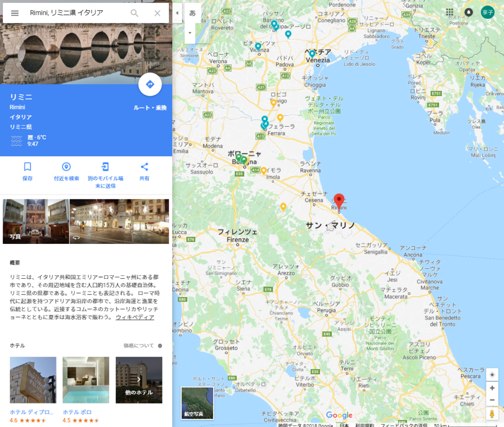Click the Rimini search input field
The height and width of the screenshot is (427, 504).
click(77, 13)
